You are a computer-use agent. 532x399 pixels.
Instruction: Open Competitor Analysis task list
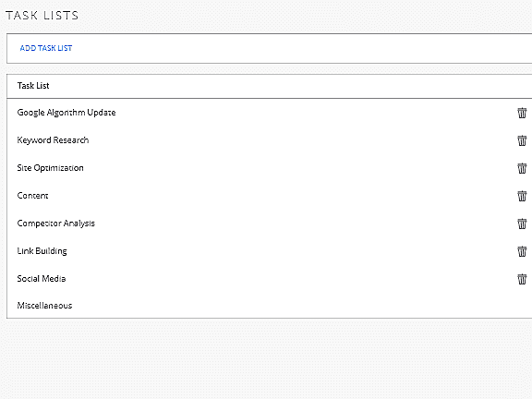point(56,224)
